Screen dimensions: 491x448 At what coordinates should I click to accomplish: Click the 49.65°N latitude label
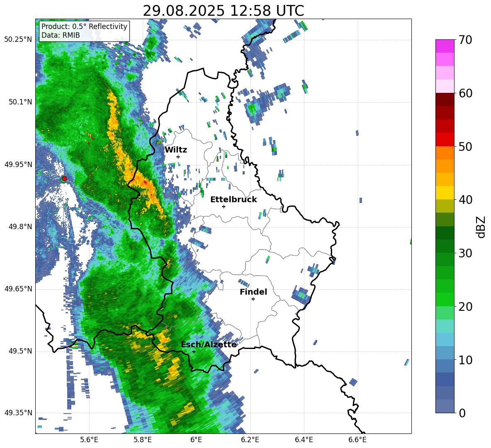pyautogui.click(x=18, y=289)
